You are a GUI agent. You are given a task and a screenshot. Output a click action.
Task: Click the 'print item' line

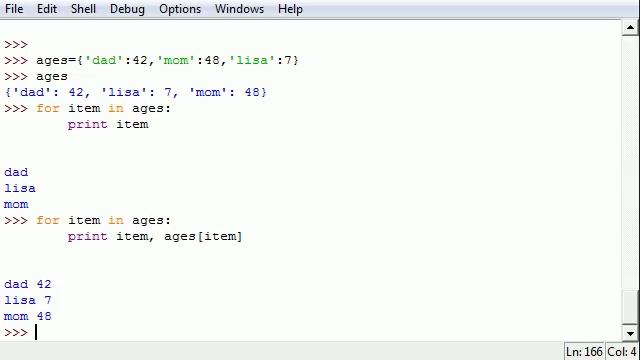(108, 124)
